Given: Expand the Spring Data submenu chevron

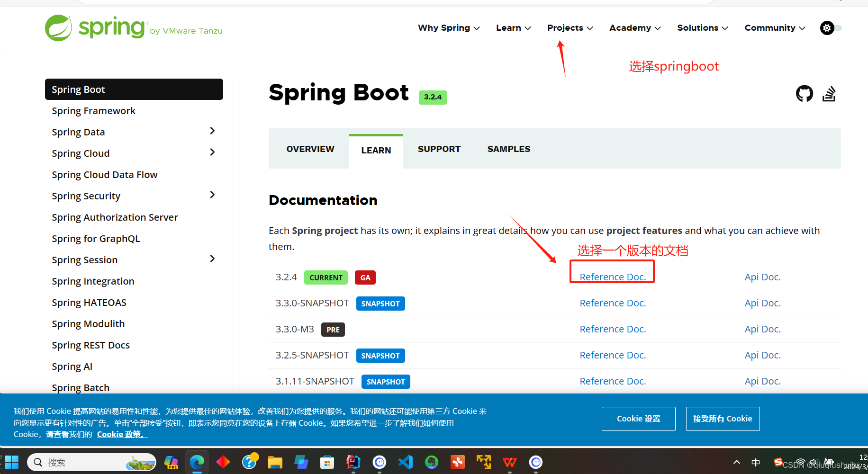Looking at the screenshot, I should (212, 131).
